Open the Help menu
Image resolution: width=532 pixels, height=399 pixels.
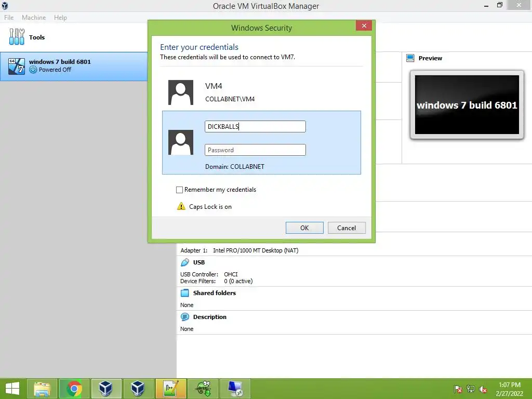[x=60, y=17]
